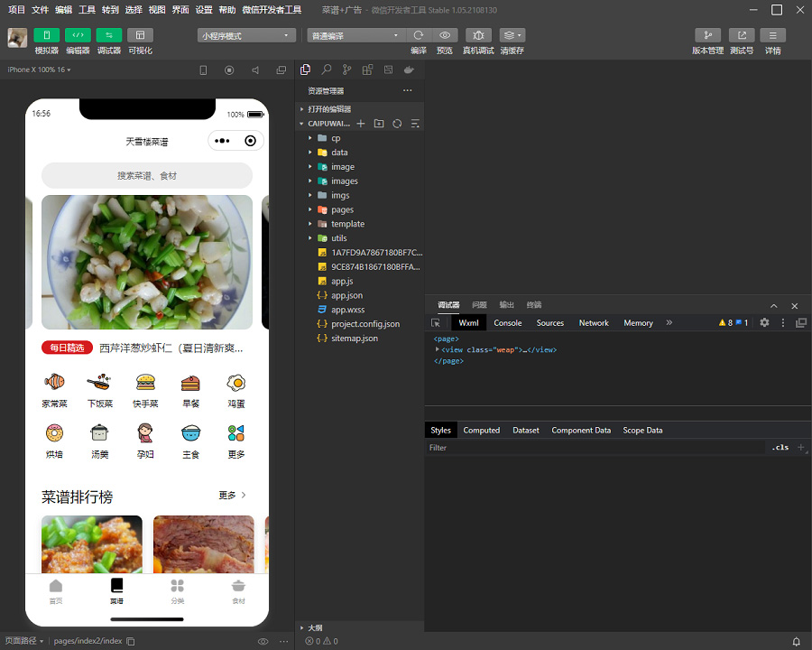This screenshot has width=812, height=650.
Task: Start real device debugging bug icon
Action: click(478, 35)
